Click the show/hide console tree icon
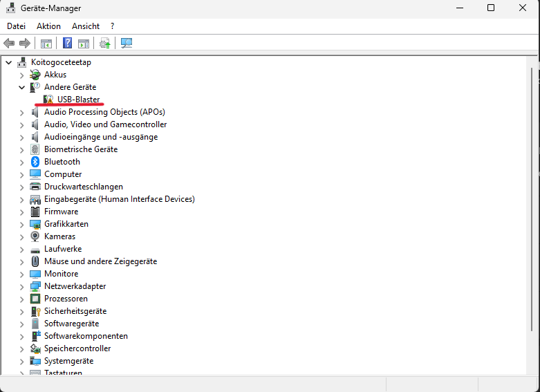 pyautogui.click(x=46, y=43)
